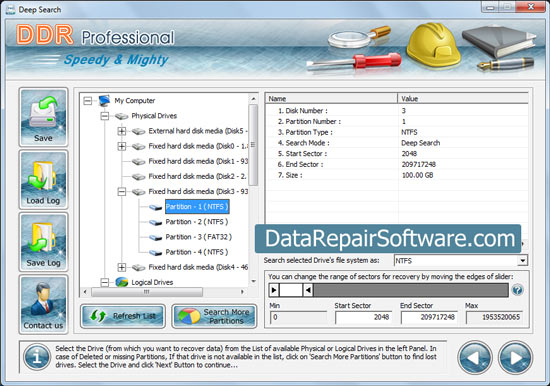The image size is (550, 386).
Task: Click Search More Partitions button
Action: point(214,316)
